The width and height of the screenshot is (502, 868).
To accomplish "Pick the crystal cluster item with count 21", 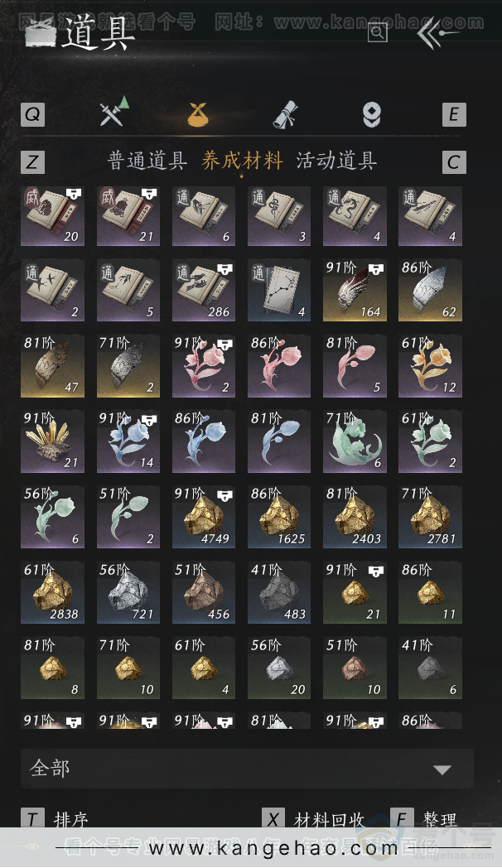I will [x=52, y=441].
